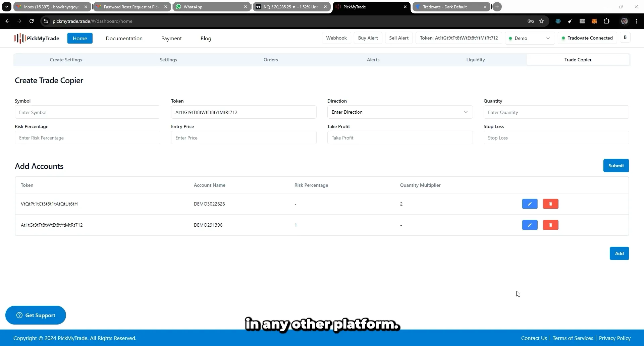Go back to previous page
644x346 pixels.
(7, 21)
